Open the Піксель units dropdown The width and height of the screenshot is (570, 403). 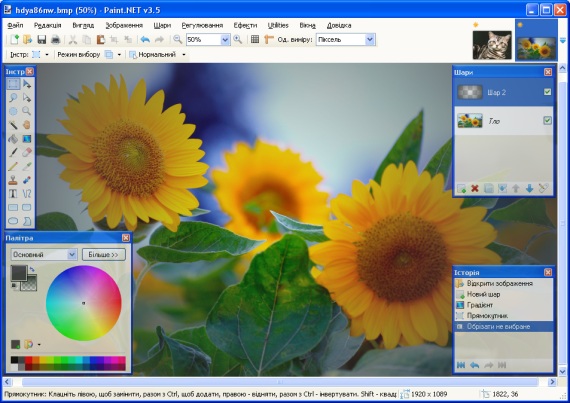coord(370,40)
